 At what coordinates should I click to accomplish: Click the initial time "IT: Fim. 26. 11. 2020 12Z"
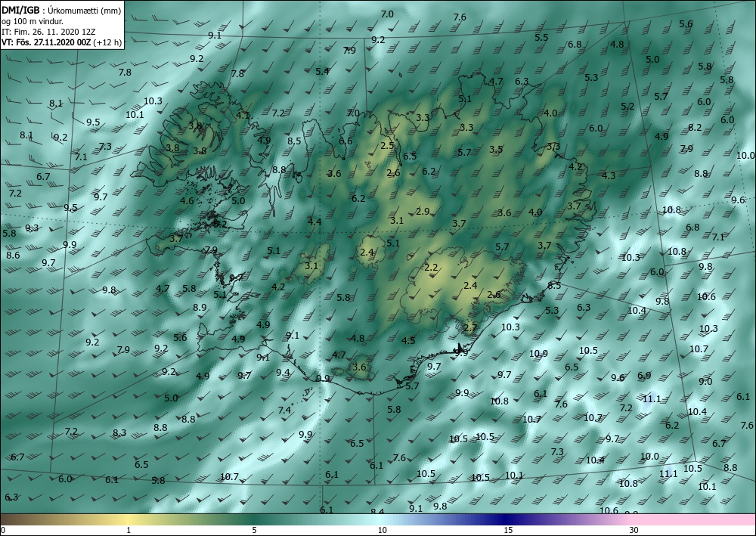pyautogui.click(x=48, y=32)
